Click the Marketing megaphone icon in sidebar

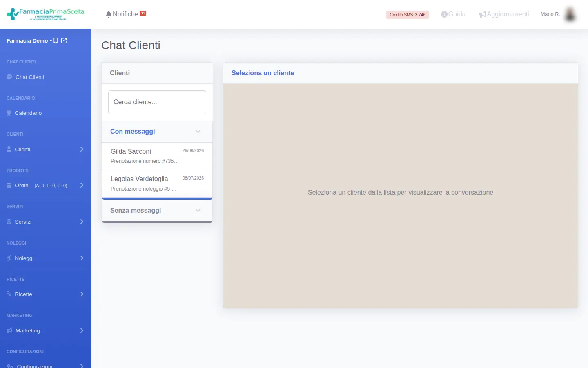(9, 330)
